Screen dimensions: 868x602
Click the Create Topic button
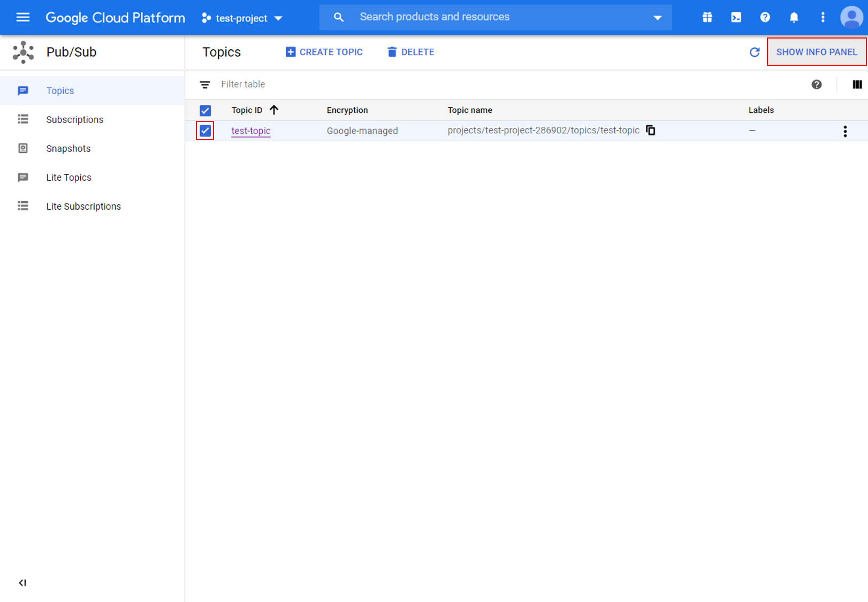point(324,52)
